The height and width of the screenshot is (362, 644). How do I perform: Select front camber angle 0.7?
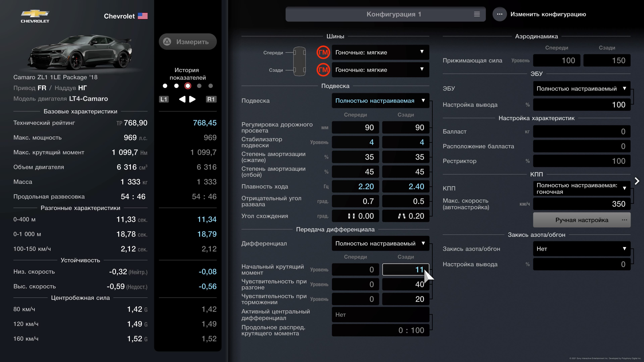click(x=355, y=201)
